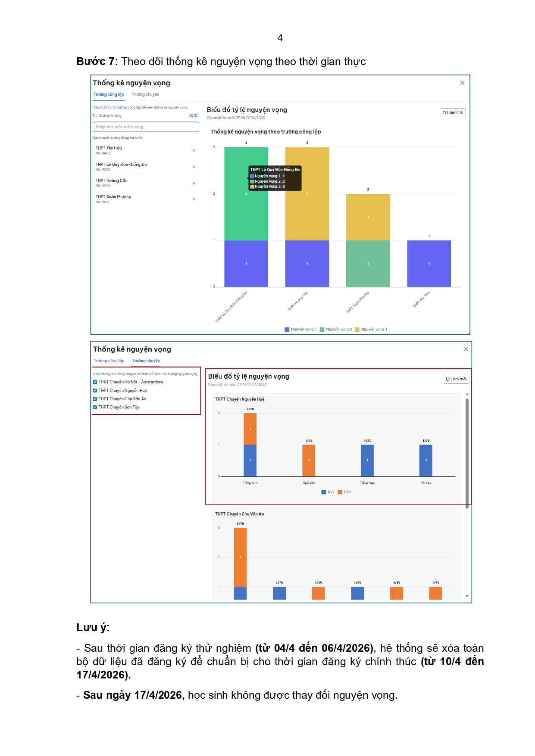Toggle the THPT Chuyên Nguyễn Huệ checkbox
Screen dimensions: 535x756
click(x=95, y=391)
